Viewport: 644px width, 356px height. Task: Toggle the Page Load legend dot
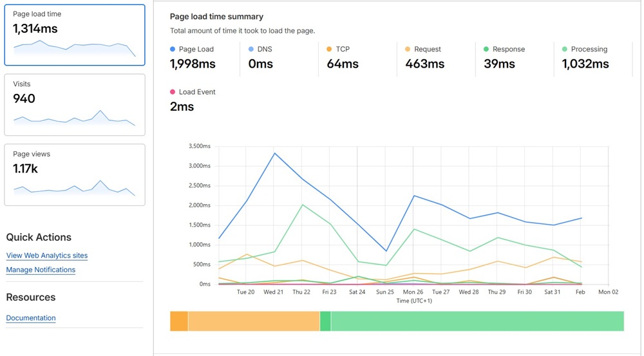pos(173,49)
